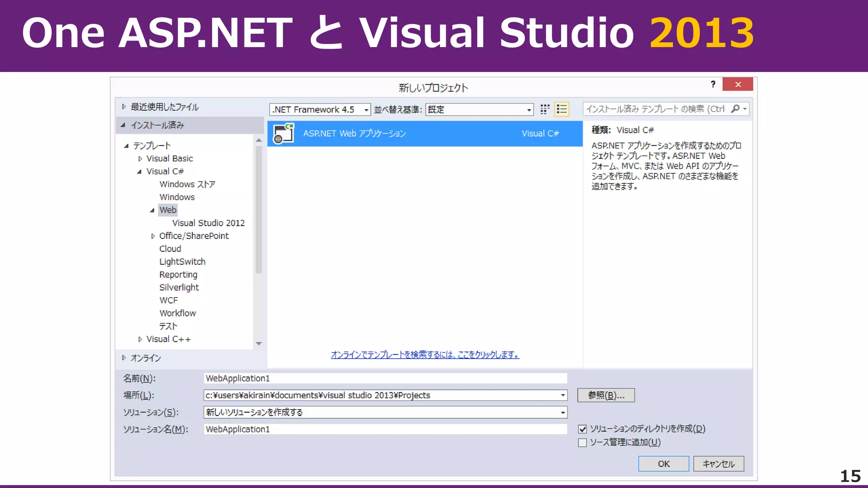Open sort order dropdown
868x488 pixels.
tap(529, 110)
